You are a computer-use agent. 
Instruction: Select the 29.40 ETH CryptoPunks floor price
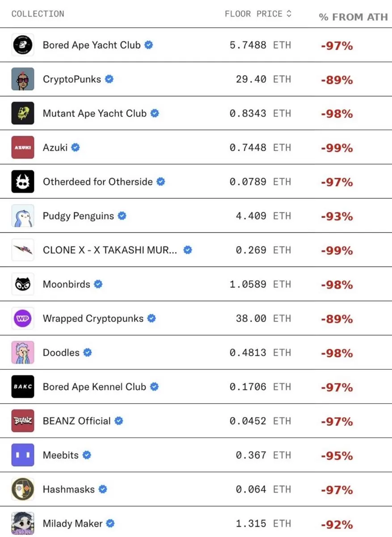[263, 79]
